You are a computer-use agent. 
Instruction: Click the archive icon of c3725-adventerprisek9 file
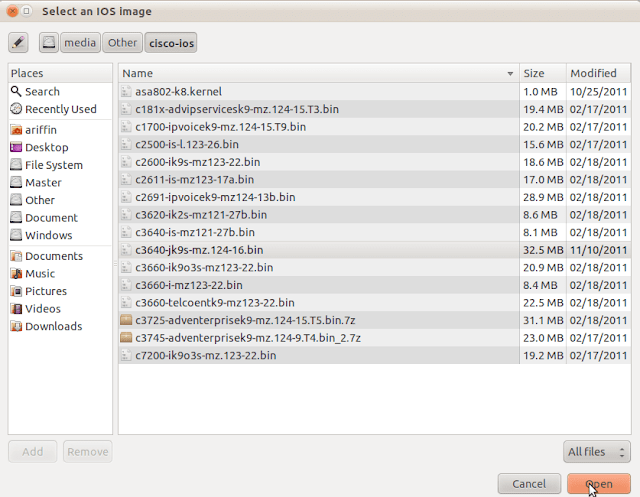126,320
